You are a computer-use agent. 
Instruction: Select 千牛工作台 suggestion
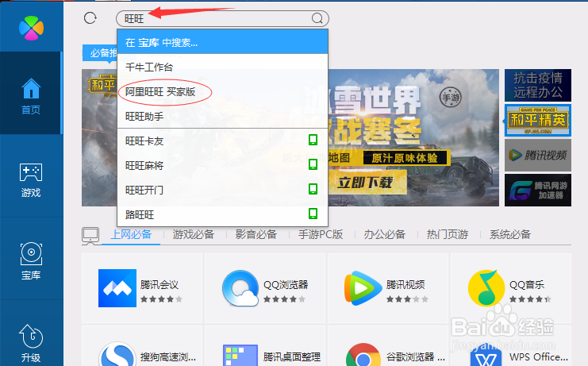[223, 67]
